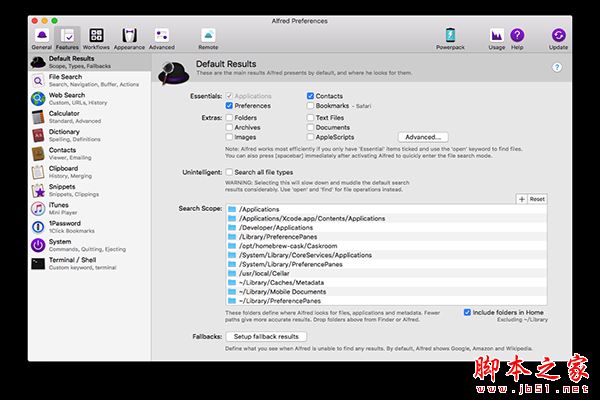Select Clipboard sidebar item
This screenshot has width=600, height=400.
(90, 172)
